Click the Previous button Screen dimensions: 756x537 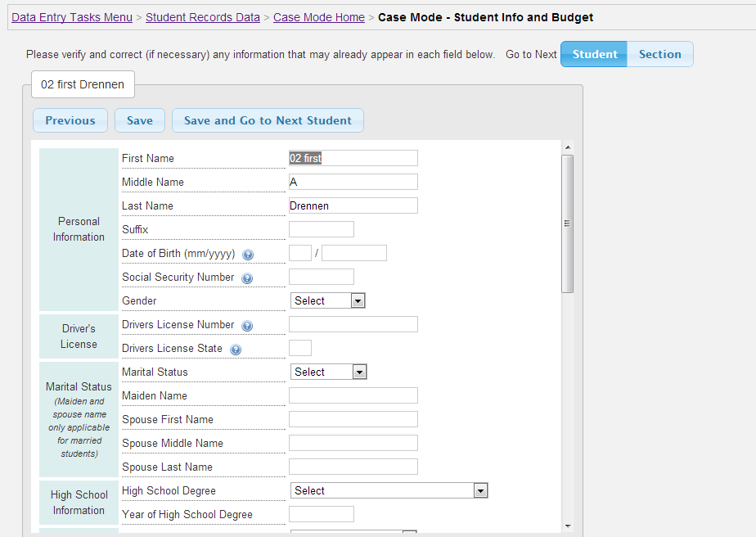pyautogui.click(x=70, y=120)
